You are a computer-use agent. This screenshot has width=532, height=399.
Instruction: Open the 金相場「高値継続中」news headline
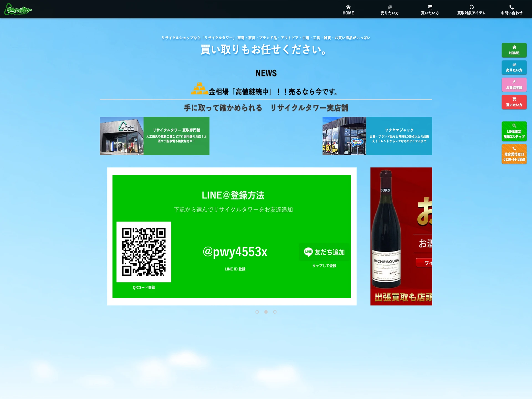point(273,92)
